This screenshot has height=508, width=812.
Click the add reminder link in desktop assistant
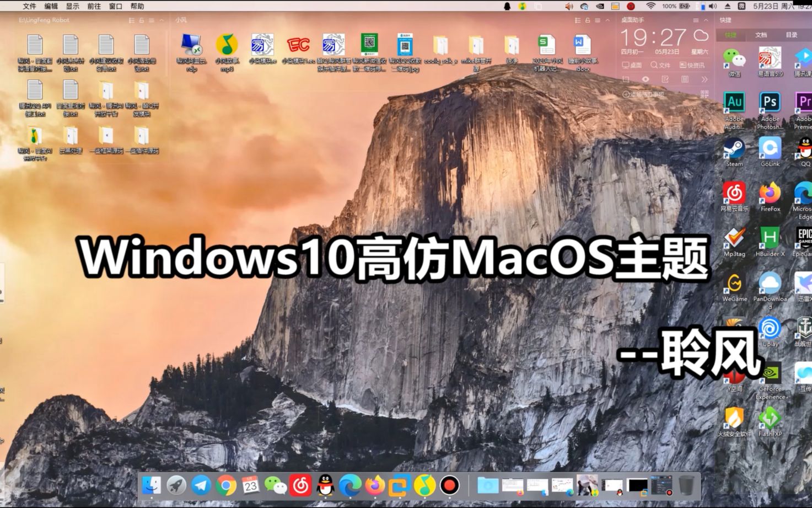tap(643, 94)
